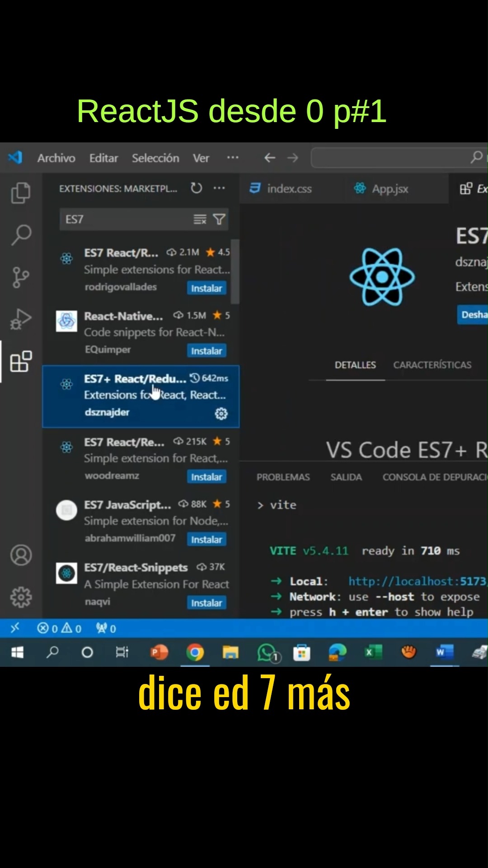
Task: Install the React-Native EQuimper extension
Action: (206, 351)
